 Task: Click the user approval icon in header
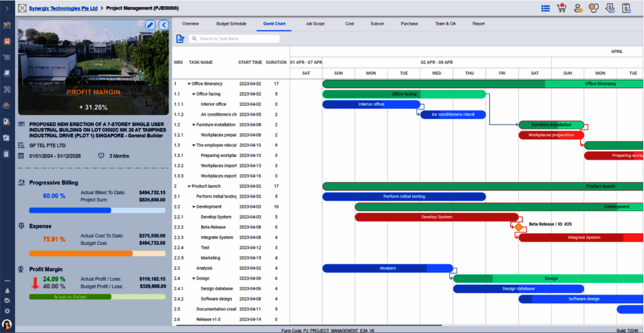coord(578,8)
